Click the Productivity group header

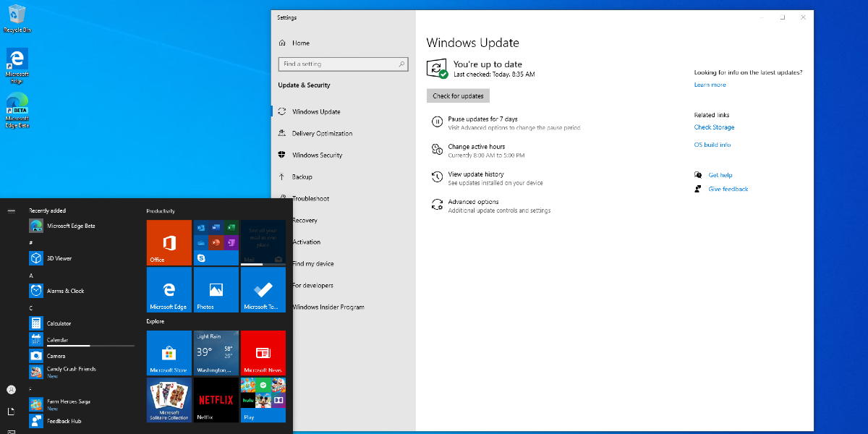click(161, 211)
